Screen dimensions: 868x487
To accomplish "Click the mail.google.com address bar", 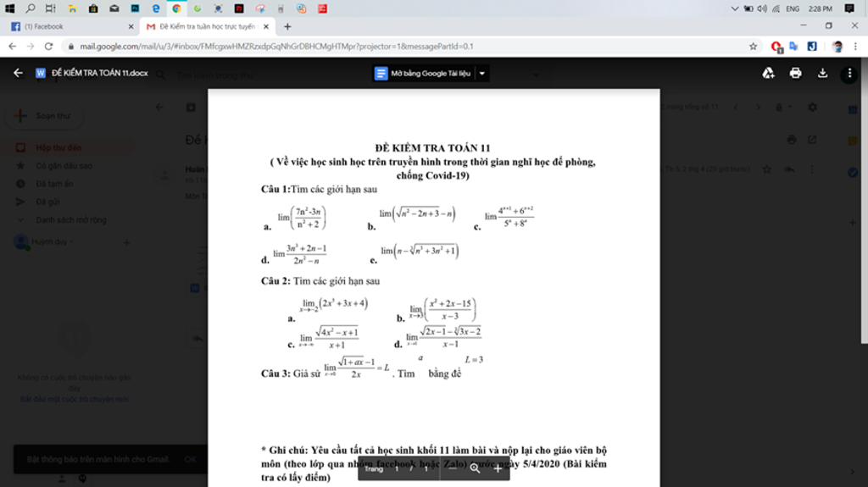I will point(409,47).
